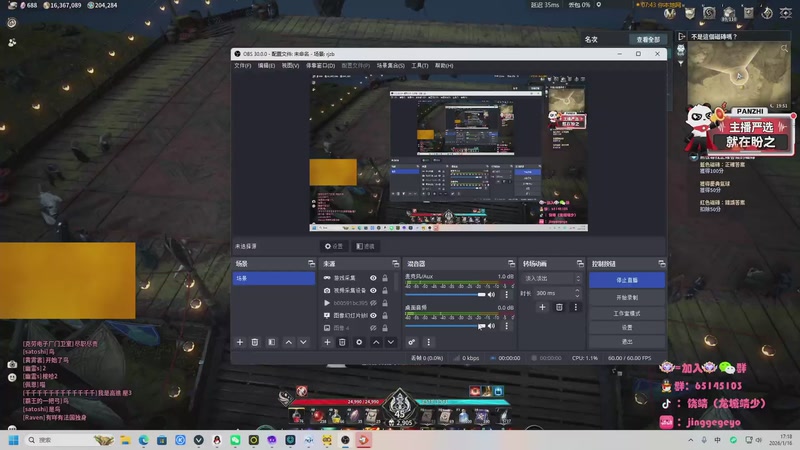Enable 工作室模式 studio mode button
Screen dimensions: 800x450
(627, 313)
